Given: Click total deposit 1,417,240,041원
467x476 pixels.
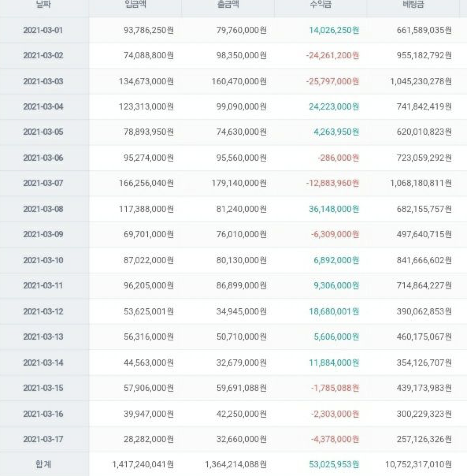Looking at the screenshot, I should click(x=143, y=464).
